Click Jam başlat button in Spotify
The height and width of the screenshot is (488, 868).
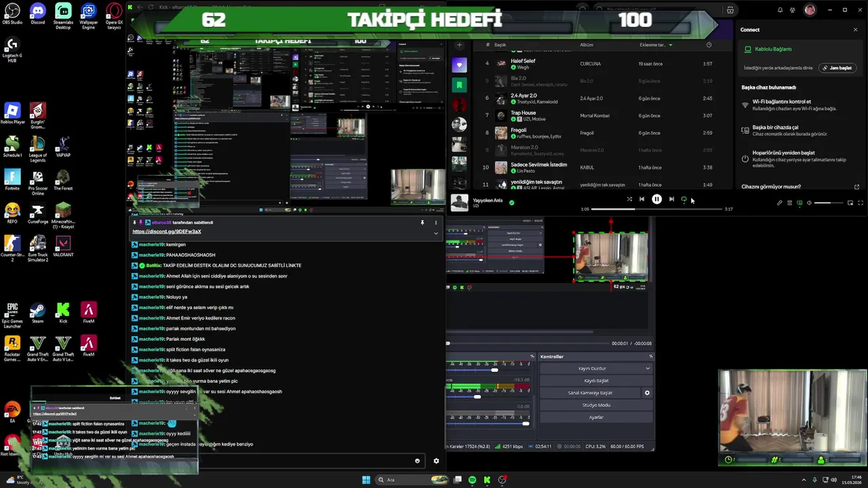pyautogui.click(x=837, y=68)
